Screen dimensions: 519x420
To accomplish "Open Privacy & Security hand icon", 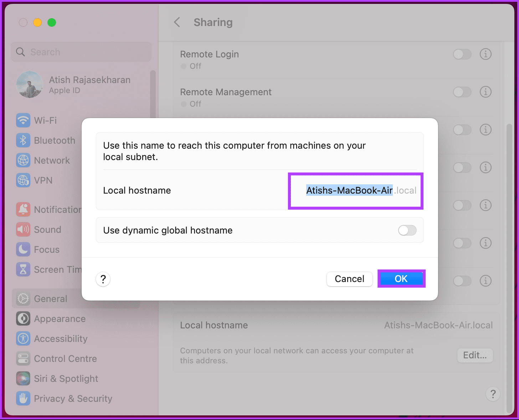I will pyautogui.click(x=23, y=399).
